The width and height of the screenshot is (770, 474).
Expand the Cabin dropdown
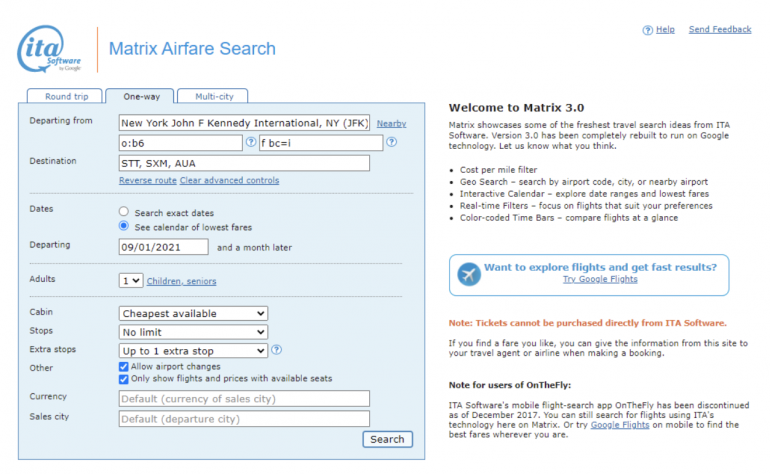[193, 314]
